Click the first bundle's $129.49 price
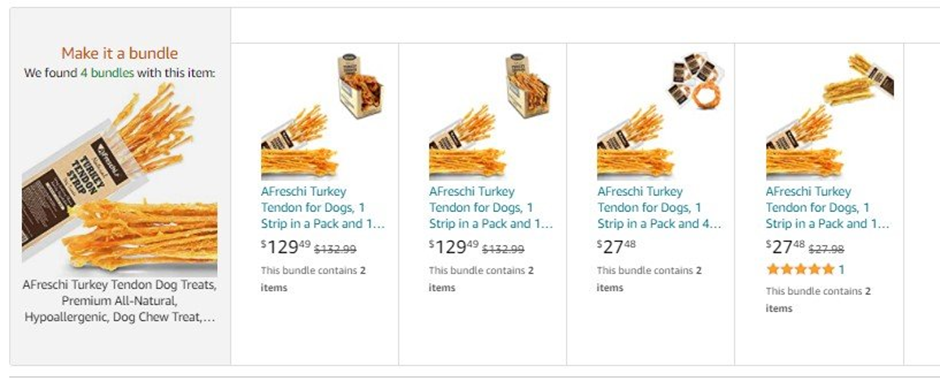 pos(286,247)
